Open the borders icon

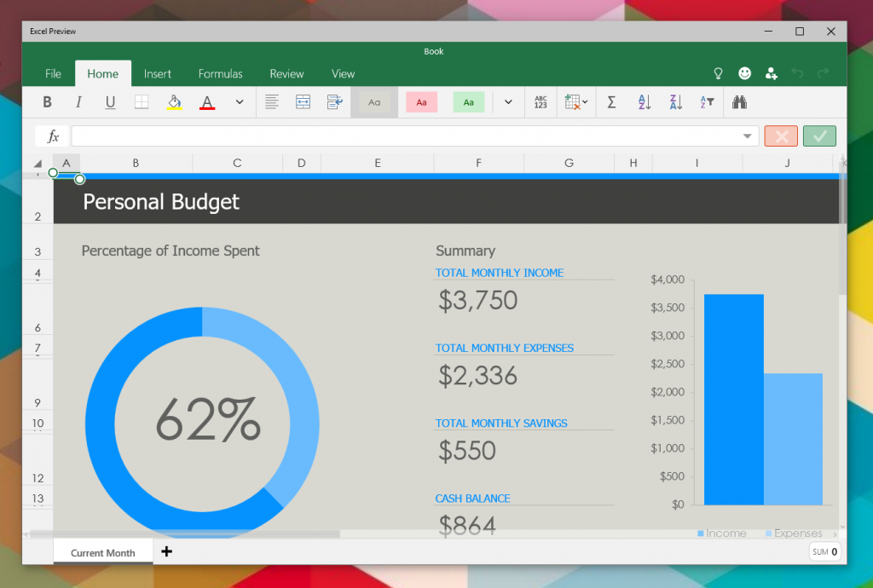click(x=142, y=101)
